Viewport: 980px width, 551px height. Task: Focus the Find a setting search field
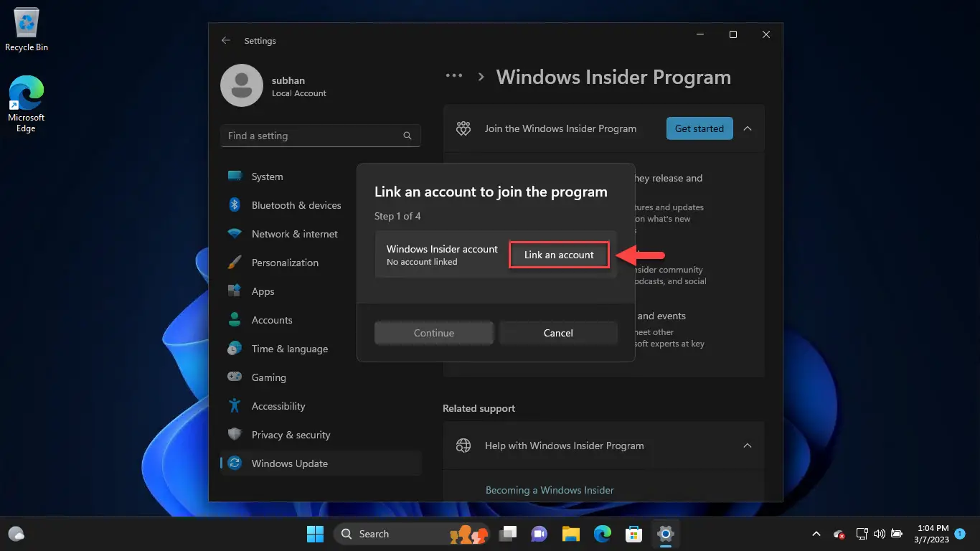click(x=321, y=136)
